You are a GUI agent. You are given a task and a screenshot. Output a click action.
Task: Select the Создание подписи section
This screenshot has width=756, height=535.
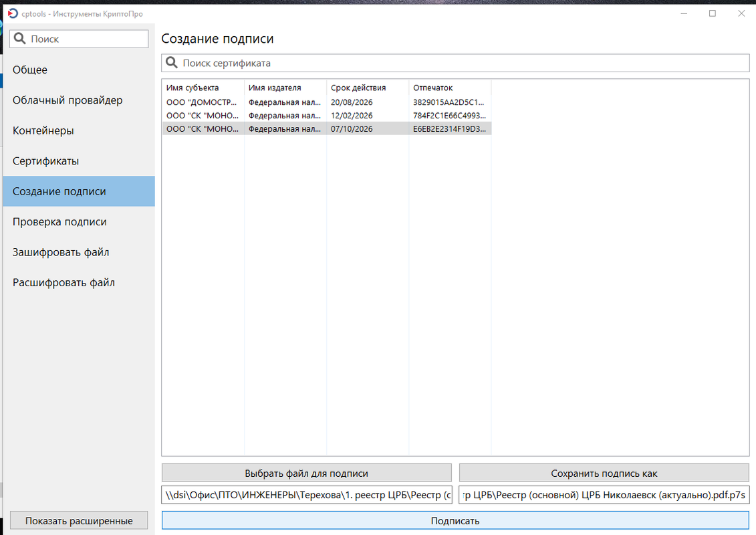click(x=79, y=191)
